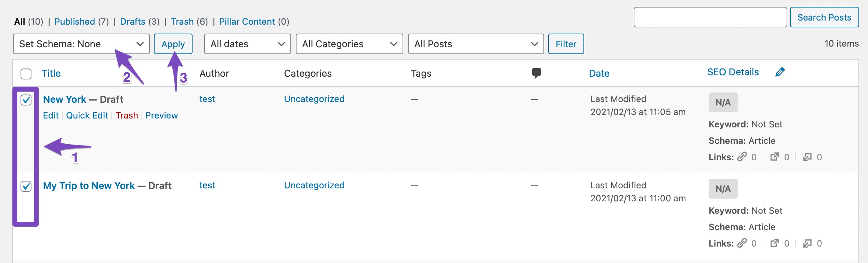Open the Set Schema bulk actions dropdown
Screen dimensions: 868x263
coord(81,44)
